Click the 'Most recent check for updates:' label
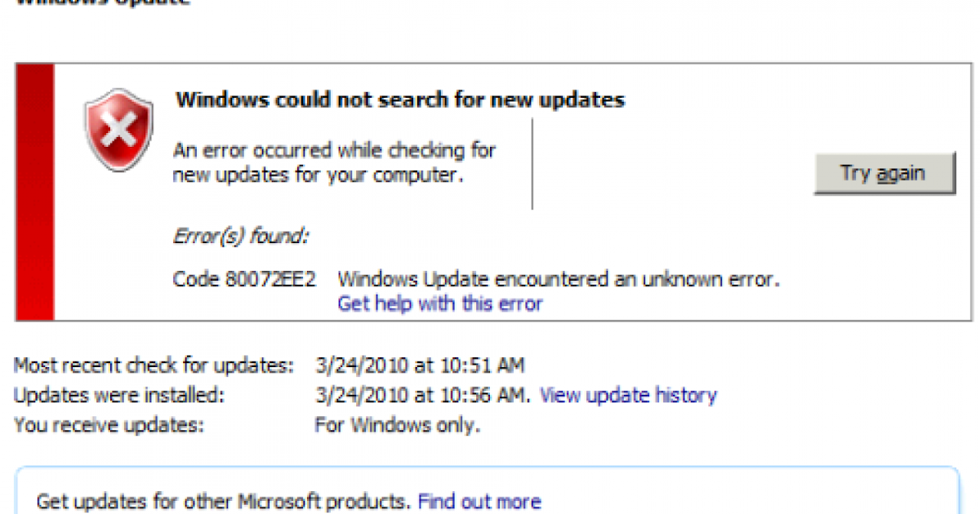 [x=154, y=366]
